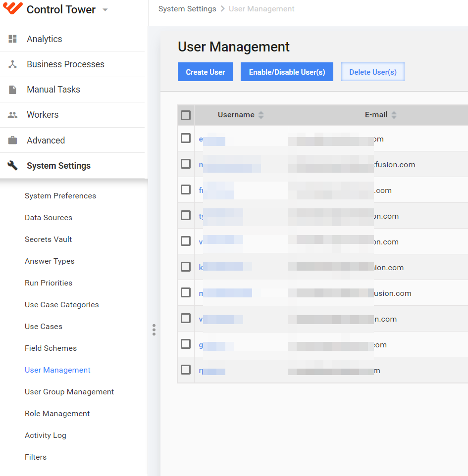
Task: Click the Username column header
Action: (x=236, y=115)
